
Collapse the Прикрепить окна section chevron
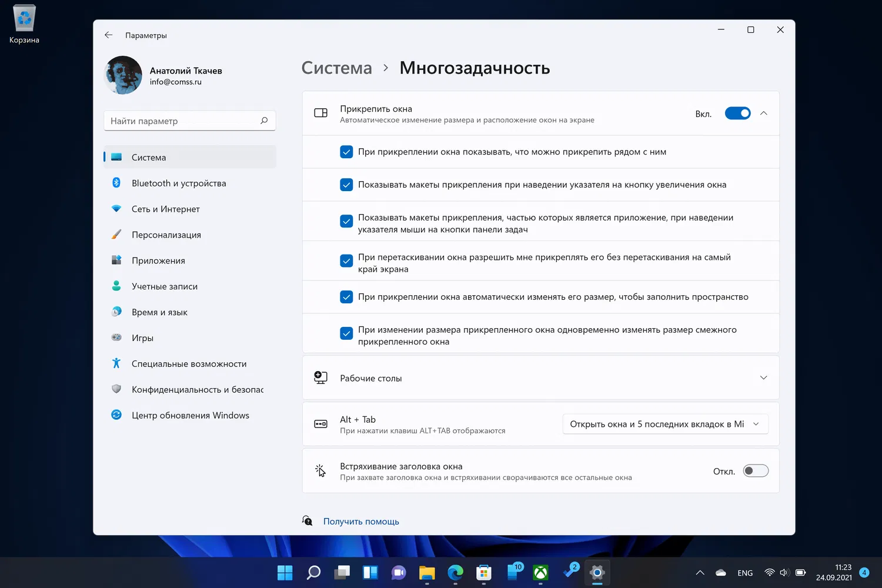pyautogui.click(x=763, y=113)
